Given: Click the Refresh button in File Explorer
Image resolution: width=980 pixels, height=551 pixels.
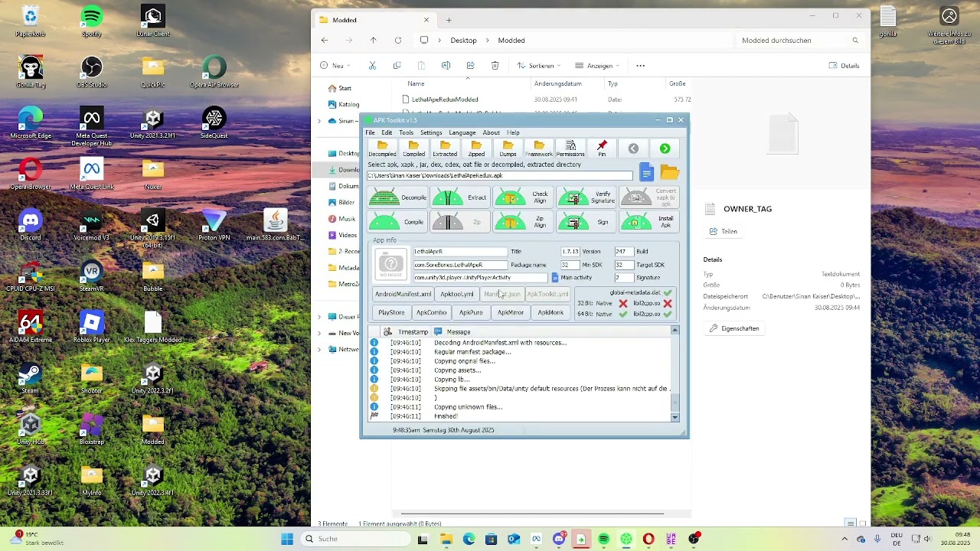Looking at the screenshot, I should pyautogui.click(x=398, y=41).
